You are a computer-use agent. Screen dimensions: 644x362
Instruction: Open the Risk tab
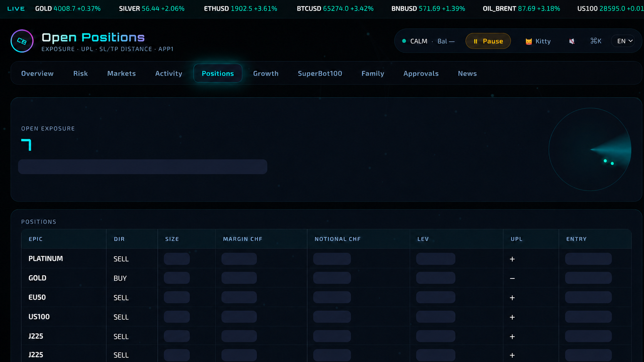tap(80, 73)
